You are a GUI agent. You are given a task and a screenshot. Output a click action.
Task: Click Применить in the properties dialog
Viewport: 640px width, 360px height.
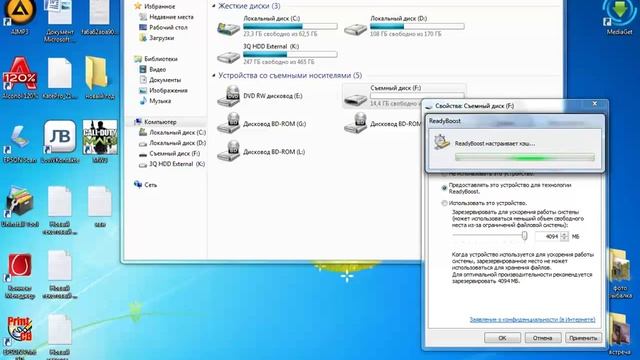pos(583,338)
